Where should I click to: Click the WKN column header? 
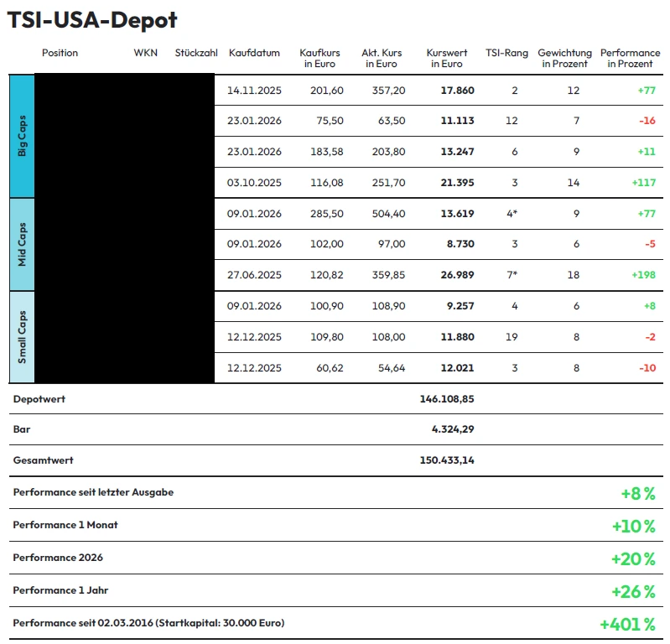[x=145, y=53]
